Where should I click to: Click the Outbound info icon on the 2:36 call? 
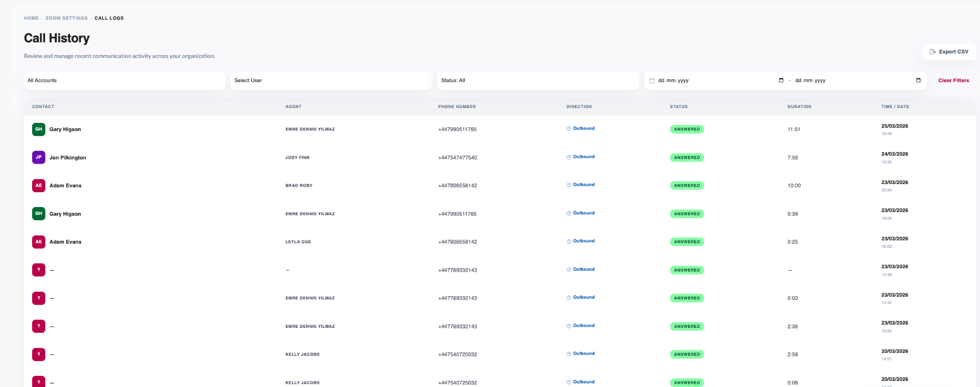(569, 326)
